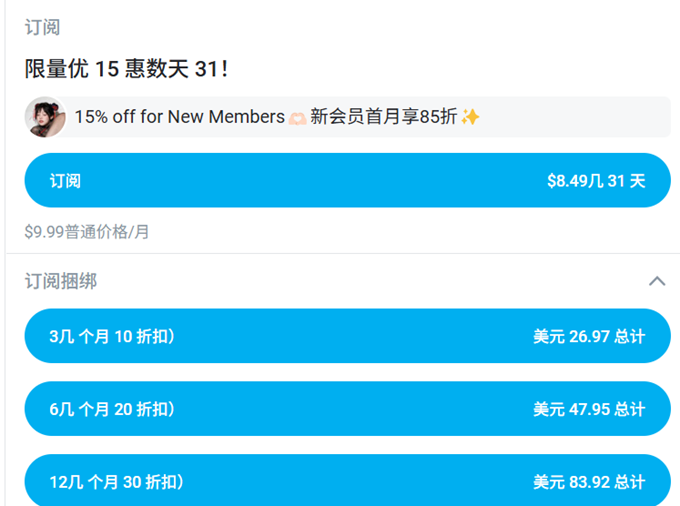Click the 12几 个月 30 折扣 label
Image resolution: width=680 pixels, height=506 pixels.
(116, 482)
